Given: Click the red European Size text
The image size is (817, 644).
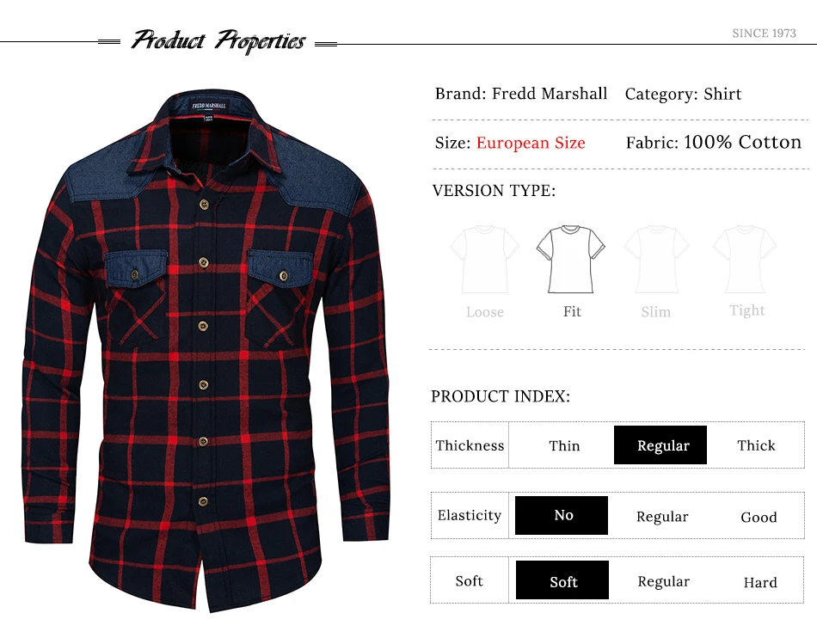Looking at the screenshot, I should coord(531,143).
